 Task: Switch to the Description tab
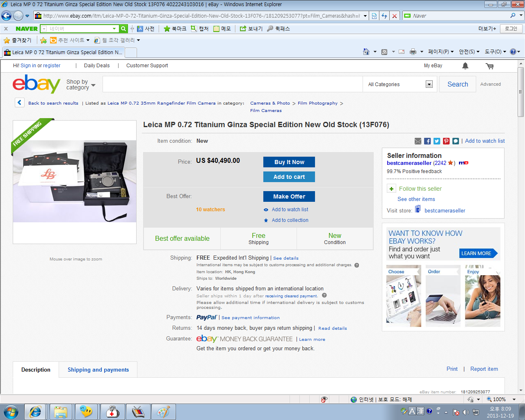click(36, 370)
